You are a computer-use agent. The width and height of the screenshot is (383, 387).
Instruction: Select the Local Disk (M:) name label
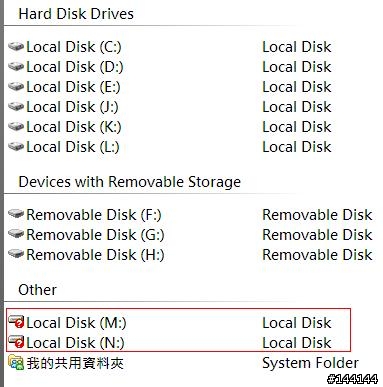click(76, 323)
